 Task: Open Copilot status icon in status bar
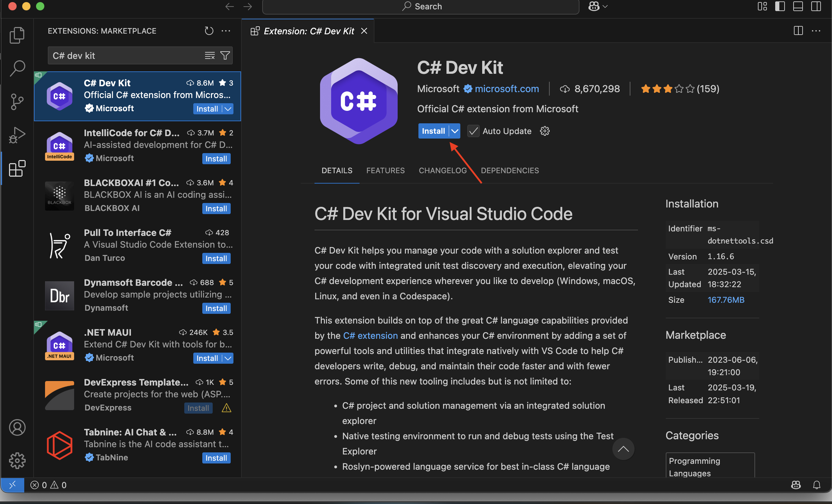pyautogui.click(x=796, y=485)
